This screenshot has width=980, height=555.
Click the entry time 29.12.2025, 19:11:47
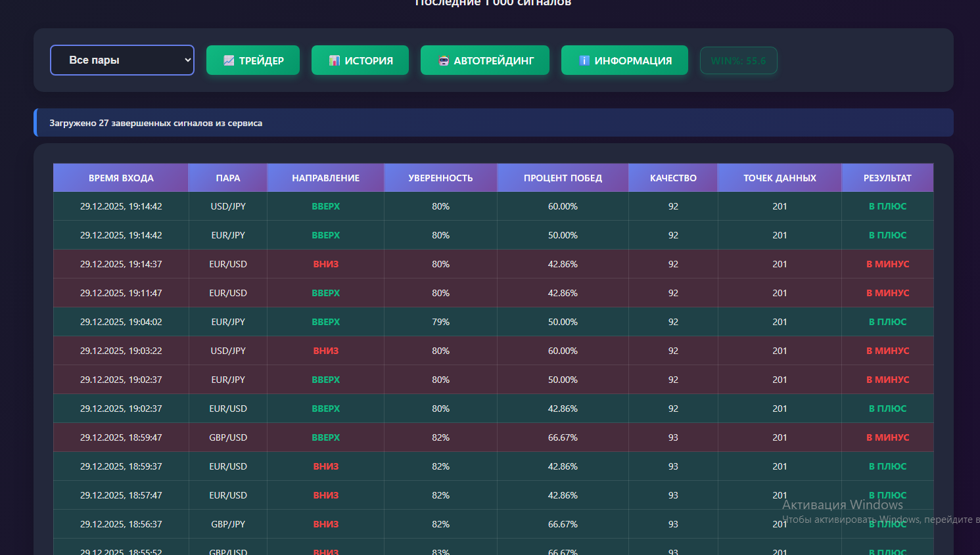pyautogui.click(x=121, y=293)
